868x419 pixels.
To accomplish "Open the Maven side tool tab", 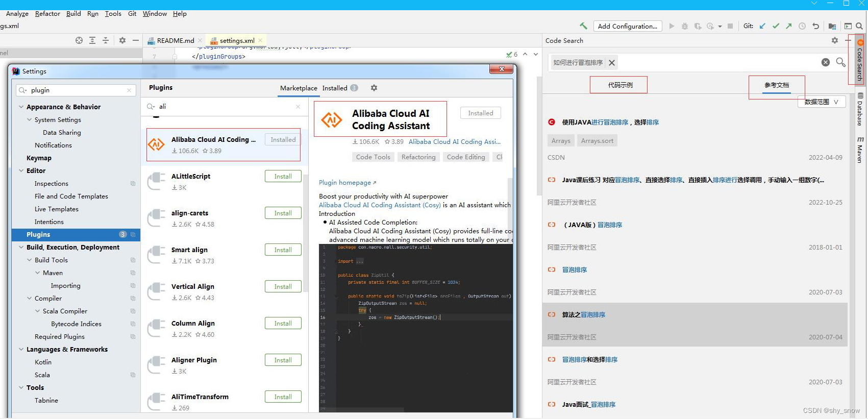I will pyautogui.click(x=860, y=150).
